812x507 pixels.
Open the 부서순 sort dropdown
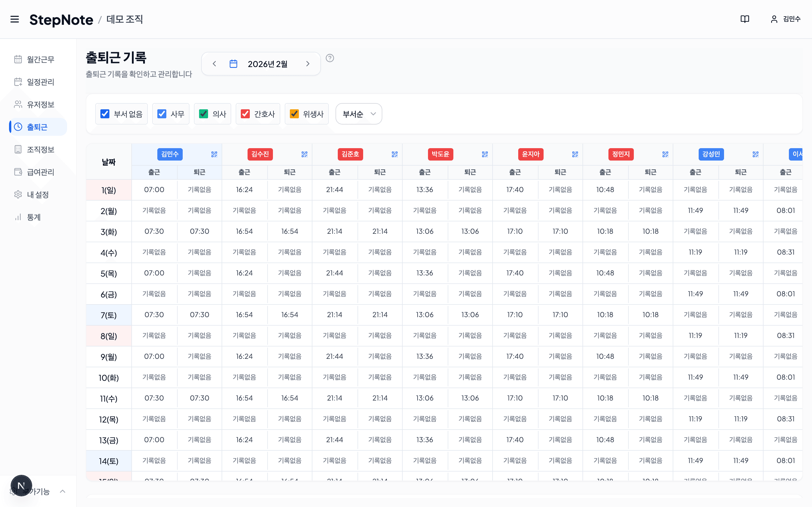tap(358, 114)
